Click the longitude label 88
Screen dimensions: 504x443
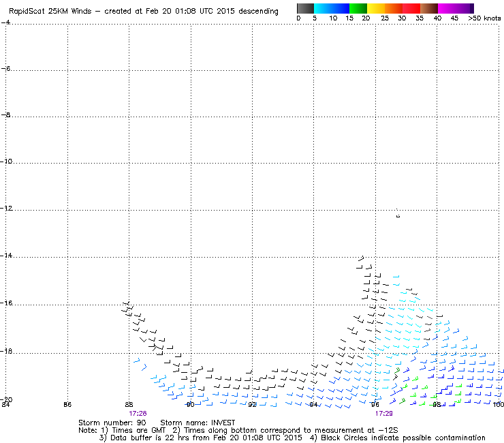click(129, 405)
